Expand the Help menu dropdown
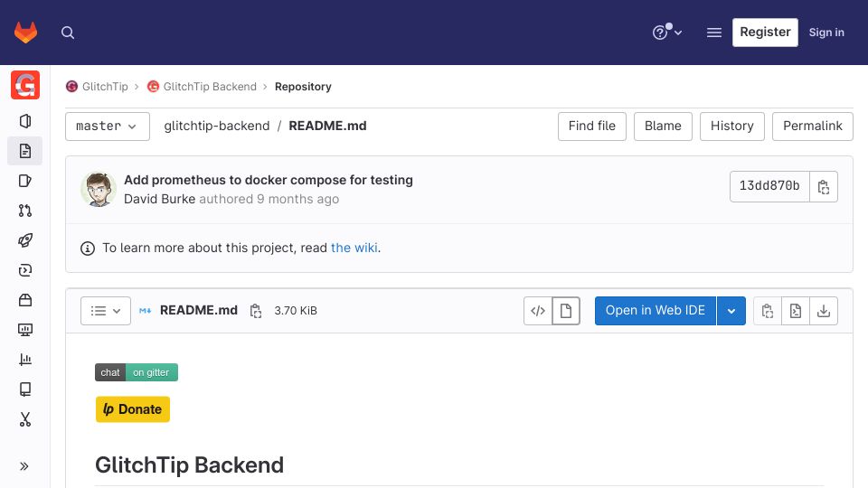This screenshot has height=488, width=868. (667, 33)
